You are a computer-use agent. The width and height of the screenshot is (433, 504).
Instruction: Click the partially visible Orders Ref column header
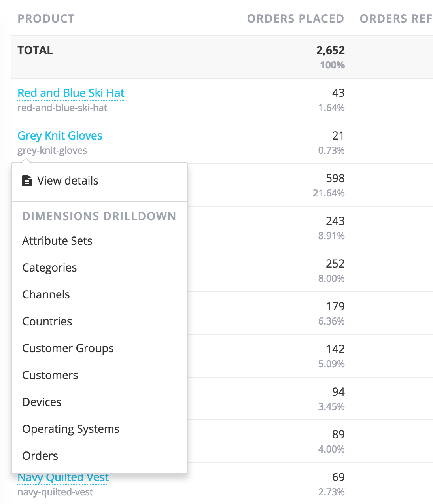[x=396, y=19]
